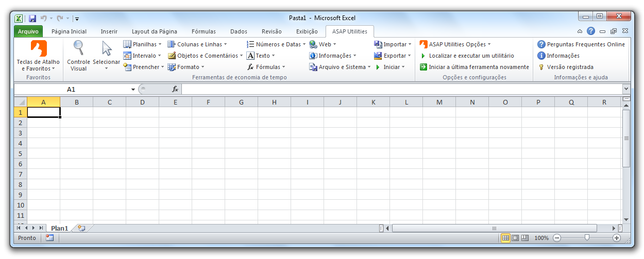This screenshot has height=259, width=644.
Task: Minimize the ribbon with caret icon
Action: pyautogui.click(x=580, y=31)
